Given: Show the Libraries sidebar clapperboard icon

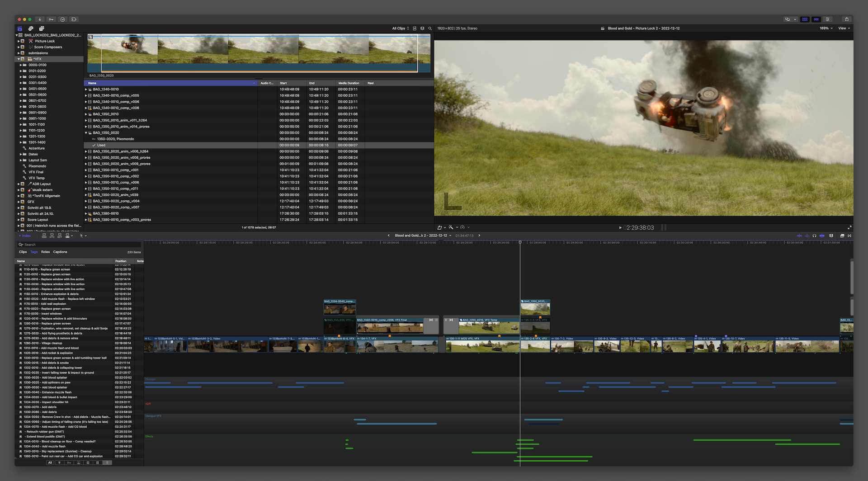Looking at the screenshot, I should [x=20, y=28].
